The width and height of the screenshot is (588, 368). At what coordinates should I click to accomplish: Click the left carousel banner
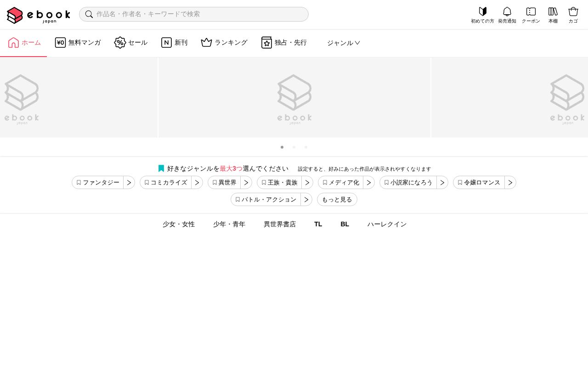pyautogui.click(x=79, y=98)
